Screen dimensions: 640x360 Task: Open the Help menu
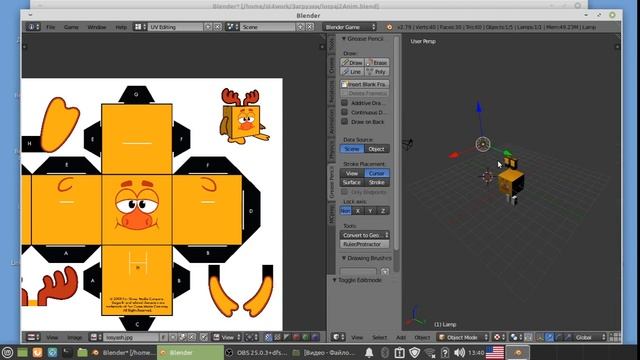[121, 27]
